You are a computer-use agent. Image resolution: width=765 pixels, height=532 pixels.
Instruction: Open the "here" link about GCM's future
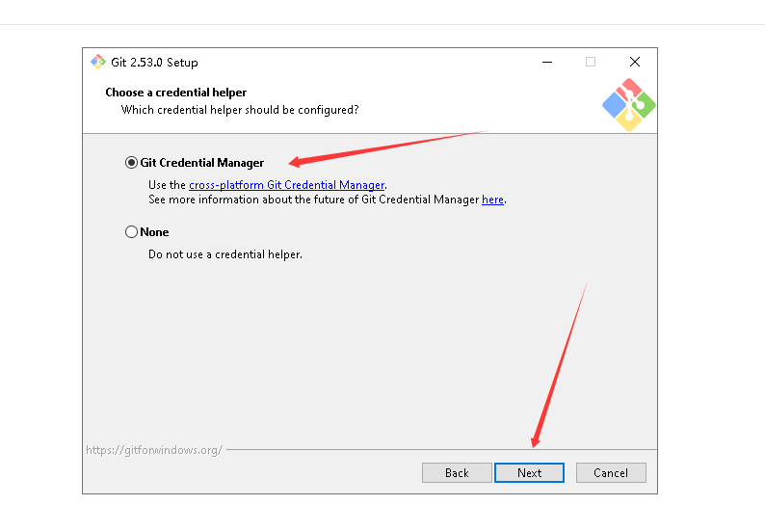click(x=492, y=199)
